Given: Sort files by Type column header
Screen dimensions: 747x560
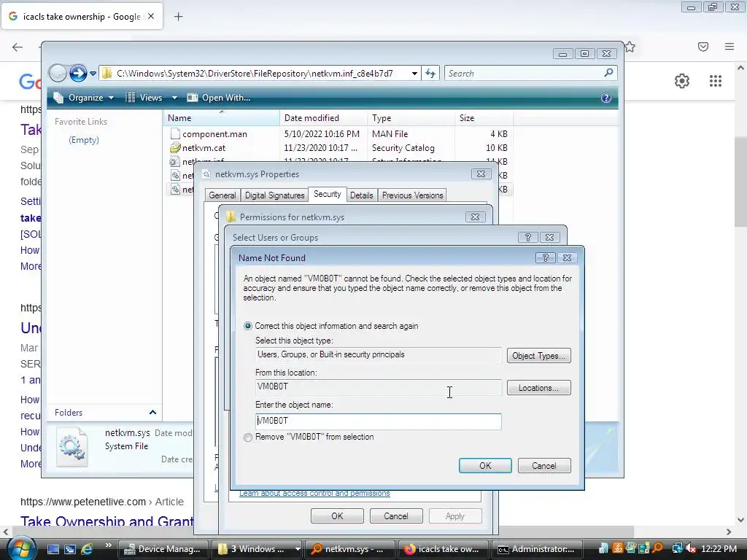Looking at the screenshot, I should [x=411, y=118].
